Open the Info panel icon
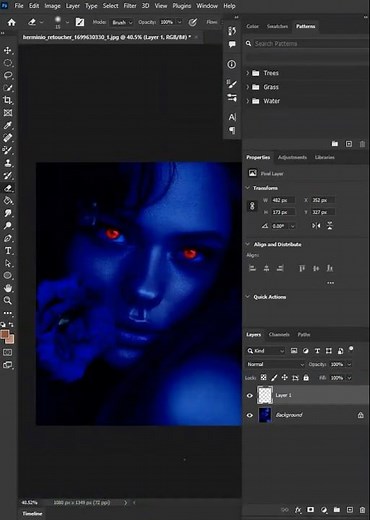Screen dimensions: 370x520 click(x=232, y=64)
